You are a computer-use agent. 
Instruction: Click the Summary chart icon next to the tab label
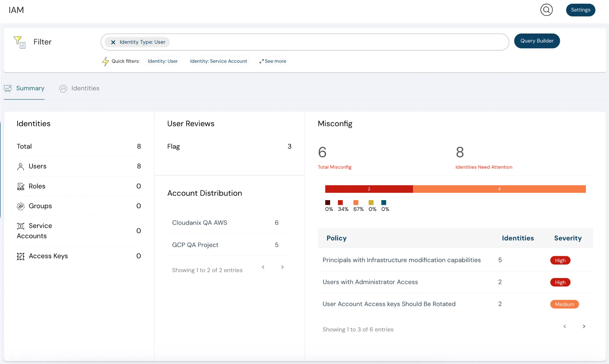(x=8, y=88)
